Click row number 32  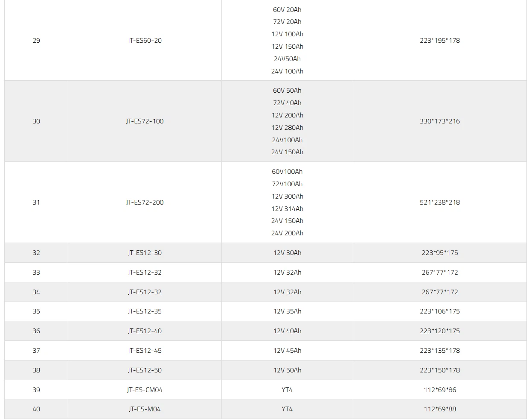(36, 253)
